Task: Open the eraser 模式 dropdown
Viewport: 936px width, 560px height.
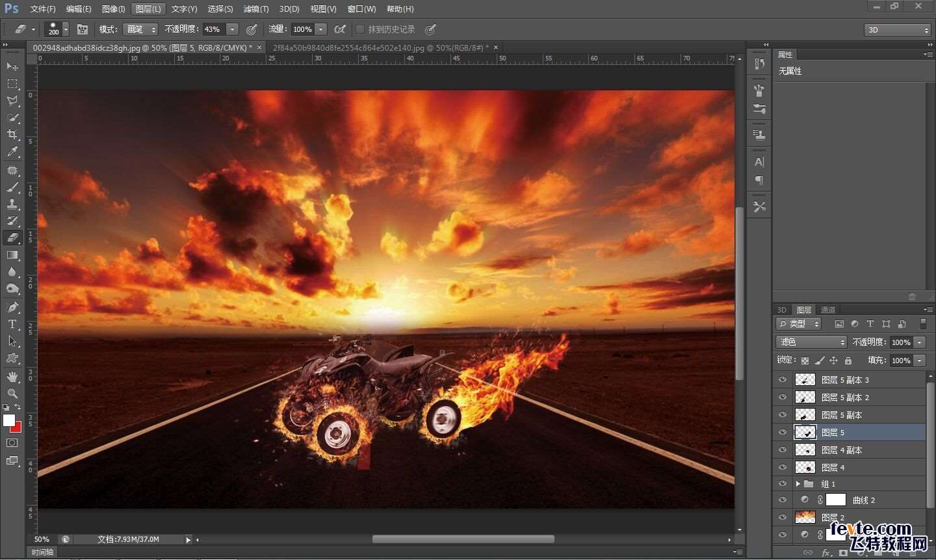Action: (x=141, y=29)
